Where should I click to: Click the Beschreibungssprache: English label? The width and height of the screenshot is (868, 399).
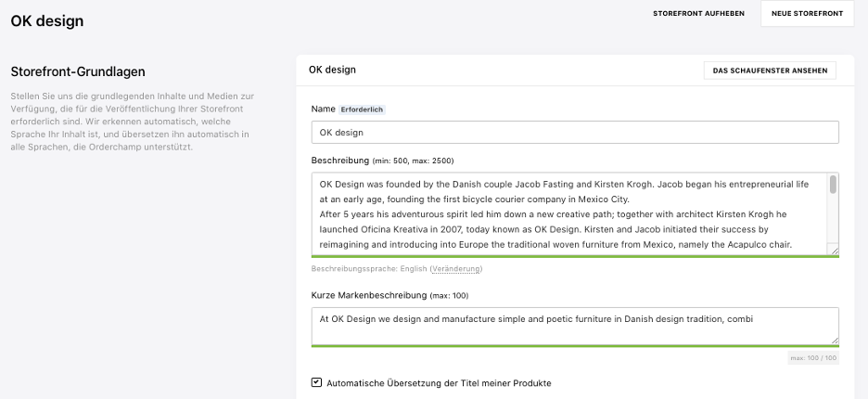(x=369, y=269)
